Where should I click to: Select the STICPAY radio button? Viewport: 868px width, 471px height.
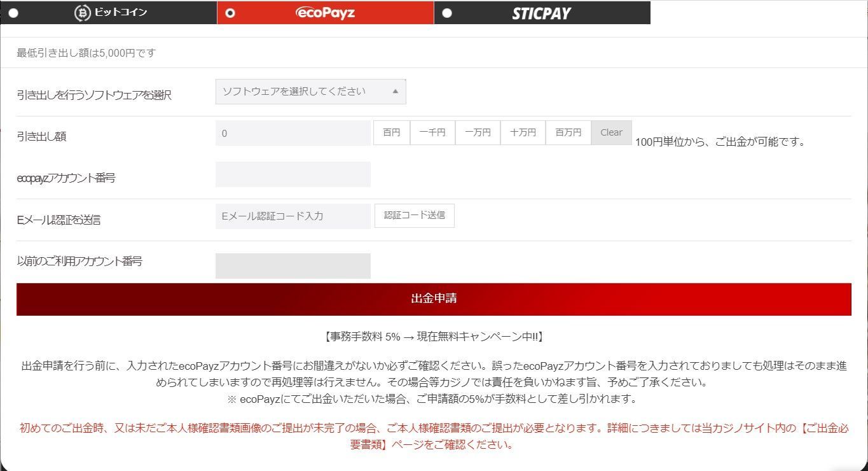click(447, 13)
